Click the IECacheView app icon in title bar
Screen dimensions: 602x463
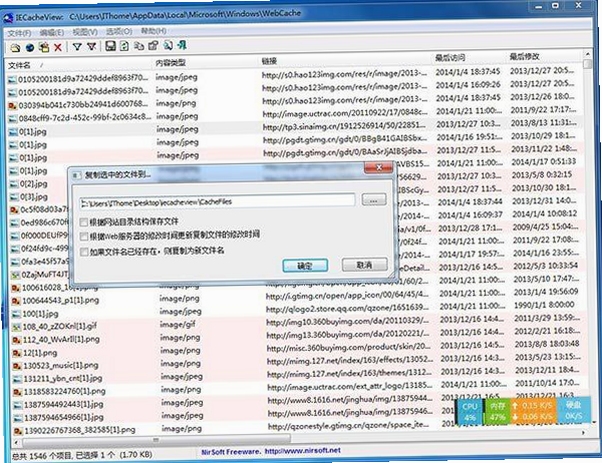point(8,18)
